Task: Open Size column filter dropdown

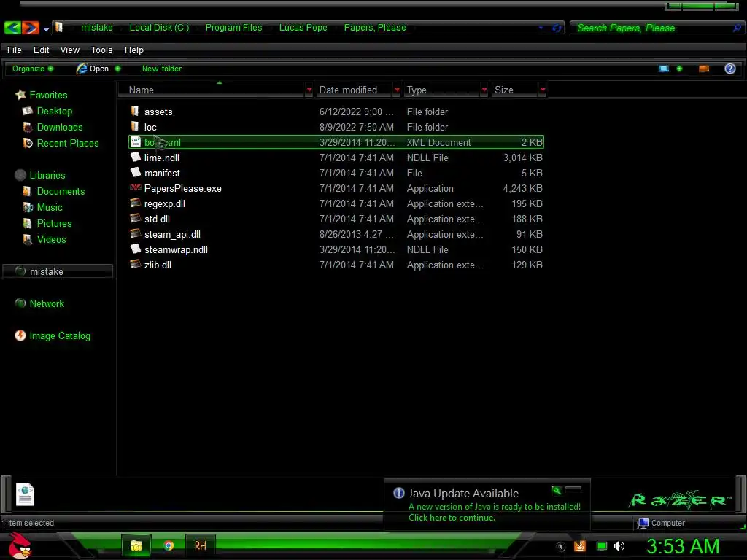Action: click(542, 90)
